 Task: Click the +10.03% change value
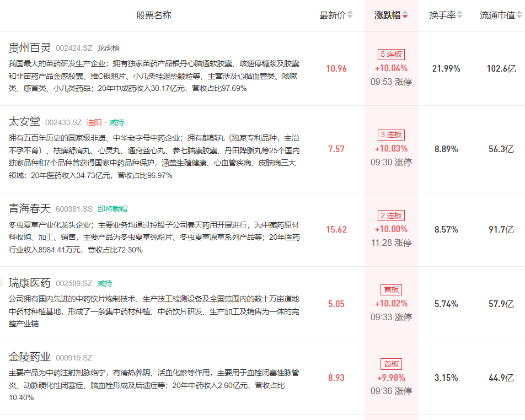391,149
